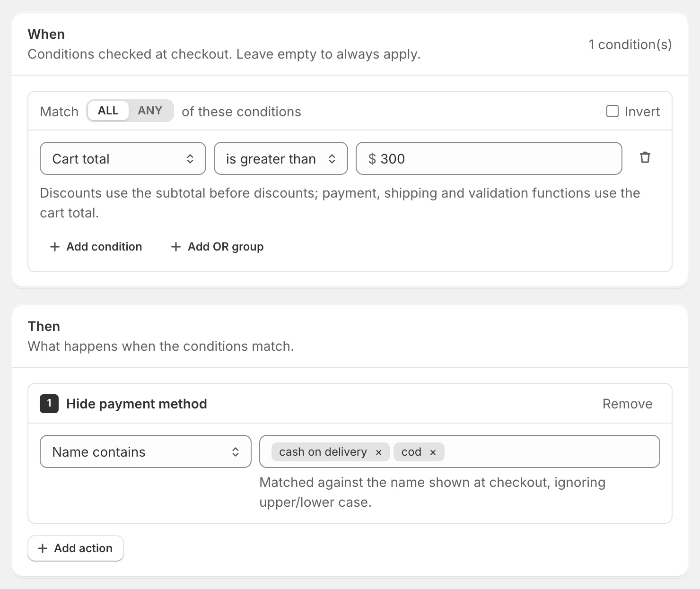700x589 pixels.
Task: Add another action
Action: click(76, 548)
